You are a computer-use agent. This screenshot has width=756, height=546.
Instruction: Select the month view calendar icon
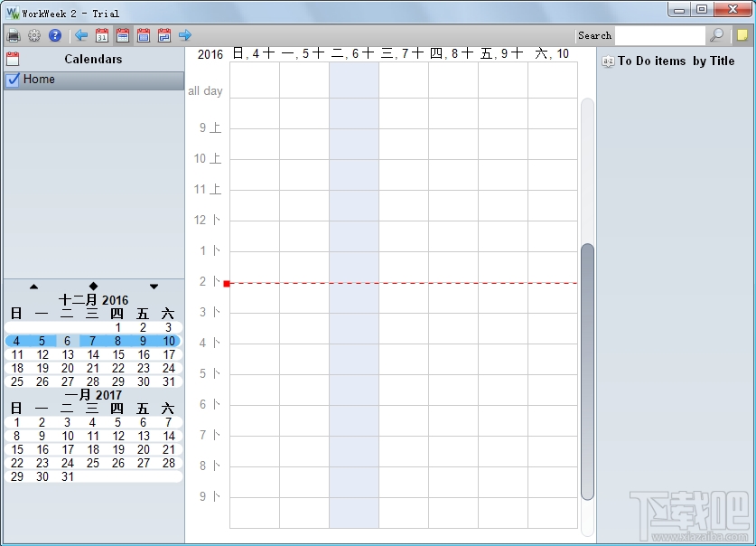pos(144,35)
